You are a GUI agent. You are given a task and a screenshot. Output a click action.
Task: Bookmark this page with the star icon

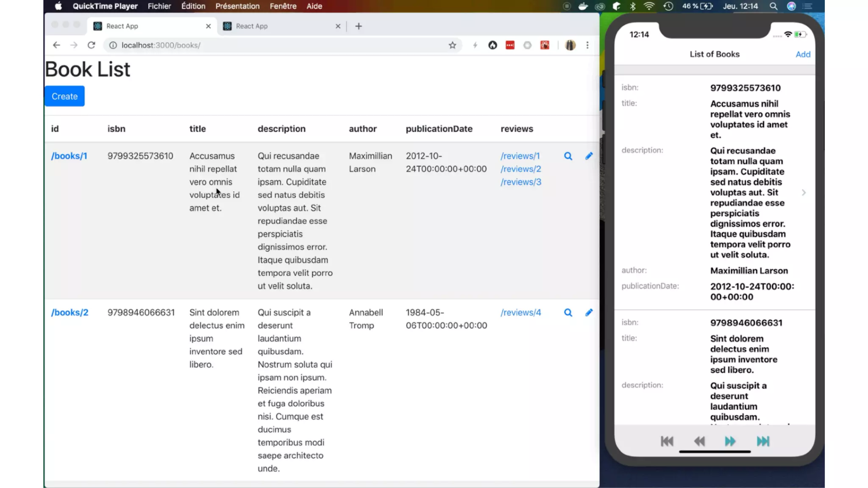452,45
